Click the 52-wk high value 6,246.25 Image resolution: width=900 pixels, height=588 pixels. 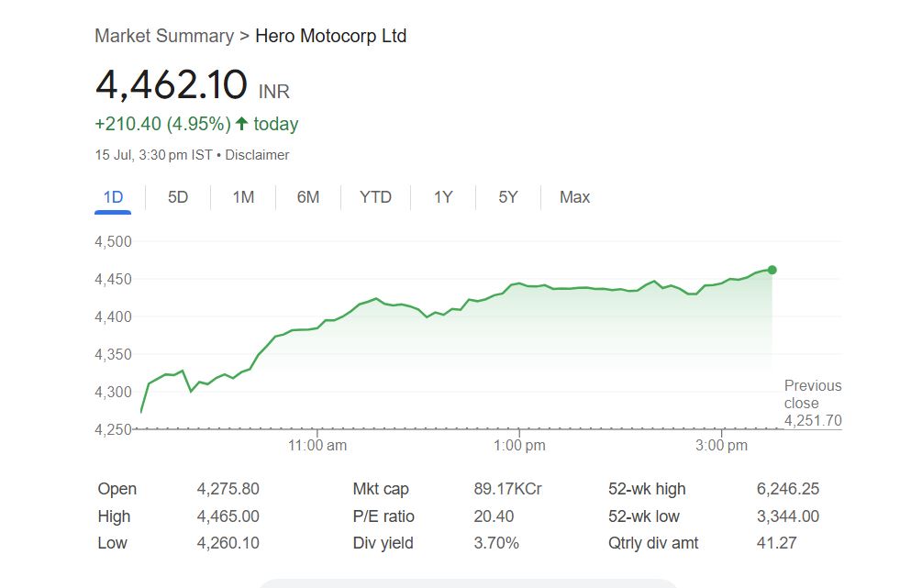coord(788,489)
